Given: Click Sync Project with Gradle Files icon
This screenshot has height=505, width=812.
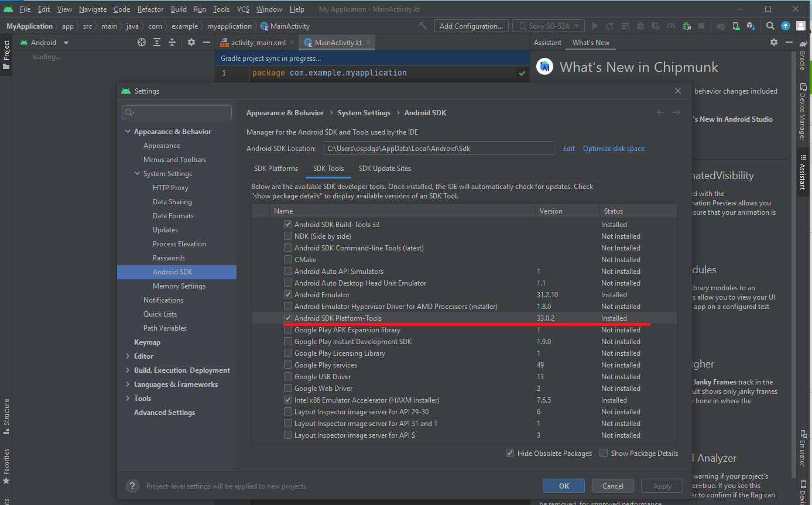Looking at the screenshot, I should pyautogui.click(x=721, y=26).
